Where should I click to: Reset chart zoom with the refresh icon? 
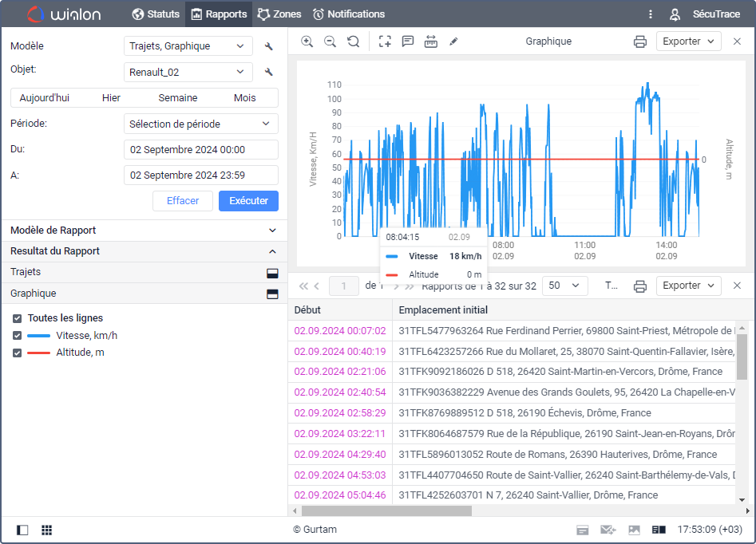click(353, 41)
